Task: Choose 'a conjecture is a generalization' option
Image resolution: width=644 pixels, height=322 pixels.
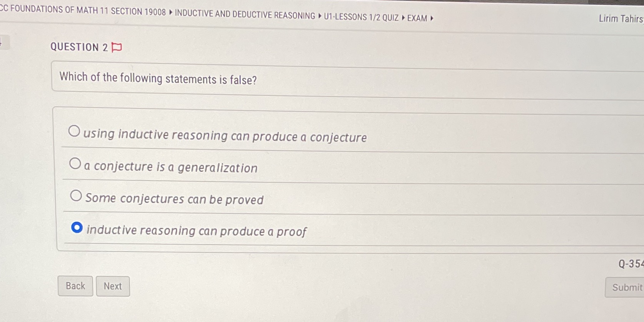Action: [75, 163]
